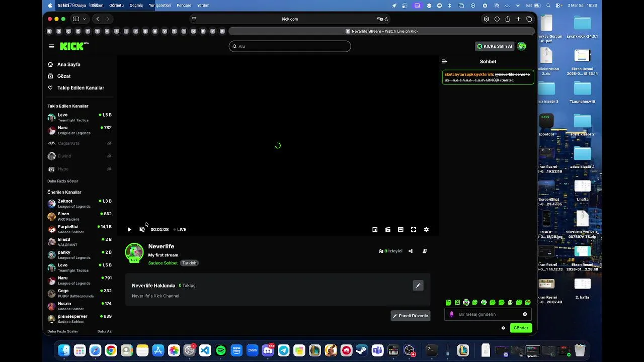The height and width of the screenshot is (362, 644).
Task: Open Sinco channel in sidebar
Action: coord(79,216)
